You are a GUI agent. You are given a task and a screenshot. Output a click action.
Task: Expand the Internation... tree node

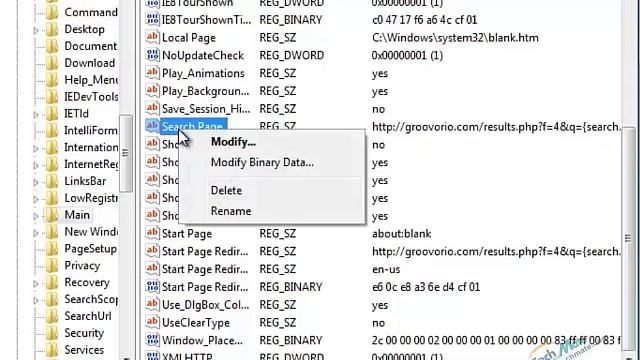[36, 148]
